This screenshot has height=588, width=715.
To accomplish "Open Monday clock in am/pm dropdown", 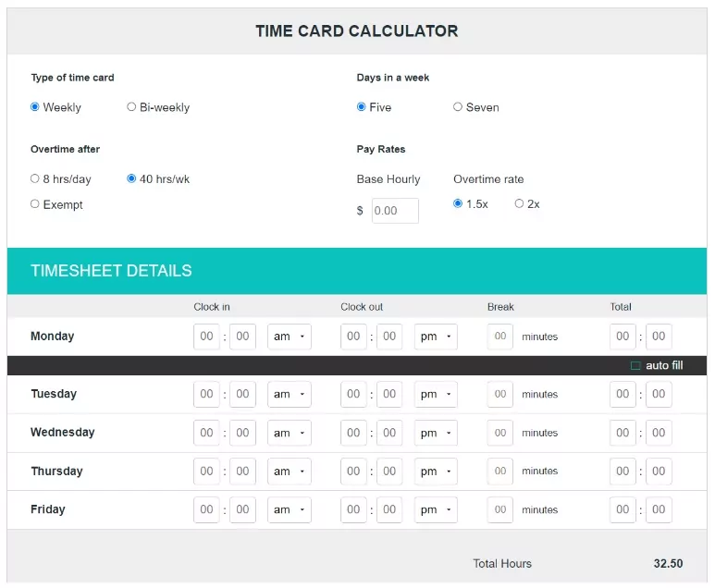I will tap(290, 337).
